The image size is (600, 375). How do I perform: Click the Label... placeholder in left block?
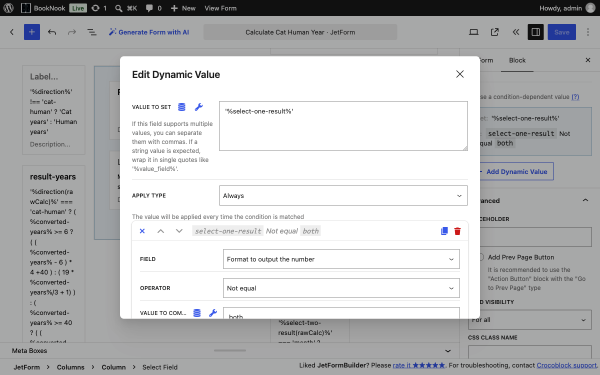44,77
